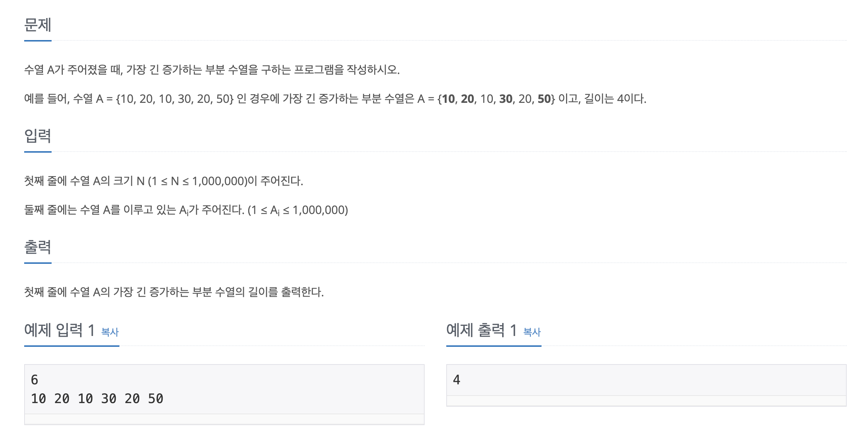Click the empty footer strip under sample output

pyautogui.click(x=646, y=401)
